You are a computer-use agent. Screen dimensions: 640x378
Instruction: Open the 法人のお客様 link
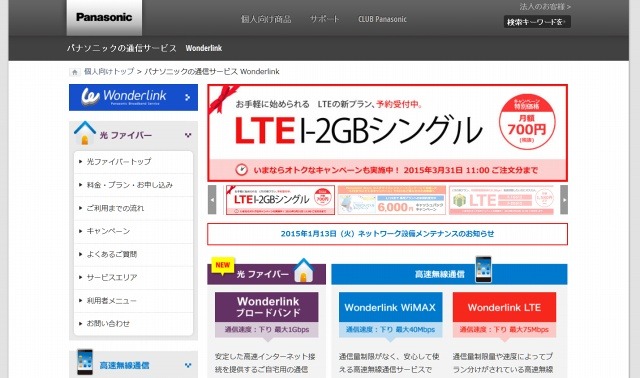[545, 7]
